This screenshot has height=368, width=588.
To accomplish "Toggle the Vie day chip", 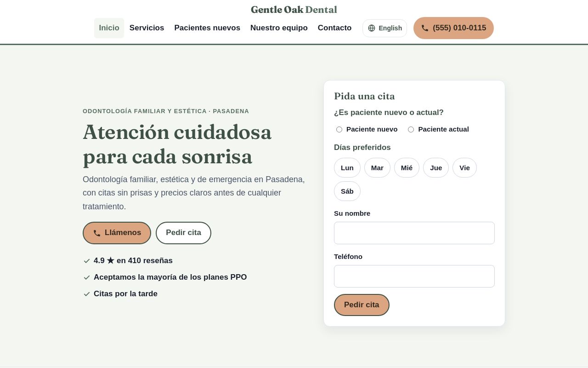I will point(464,167).
